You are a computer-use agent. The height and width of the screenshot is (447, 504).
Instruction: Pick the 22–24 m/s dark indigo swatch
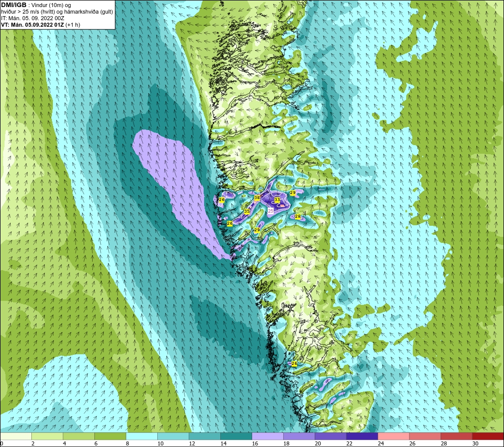point(362,436)
